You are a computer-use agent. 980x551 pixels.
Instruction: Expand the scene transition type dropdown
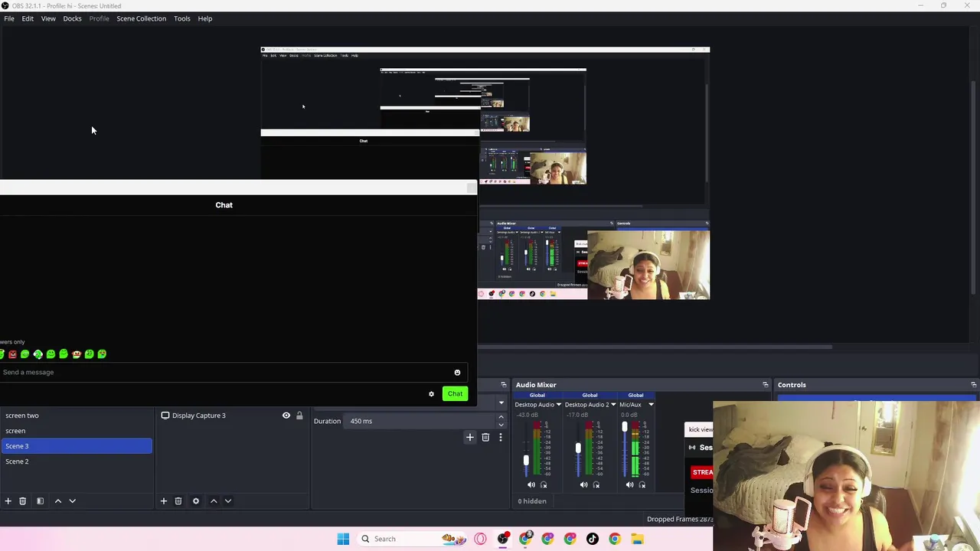501,403
